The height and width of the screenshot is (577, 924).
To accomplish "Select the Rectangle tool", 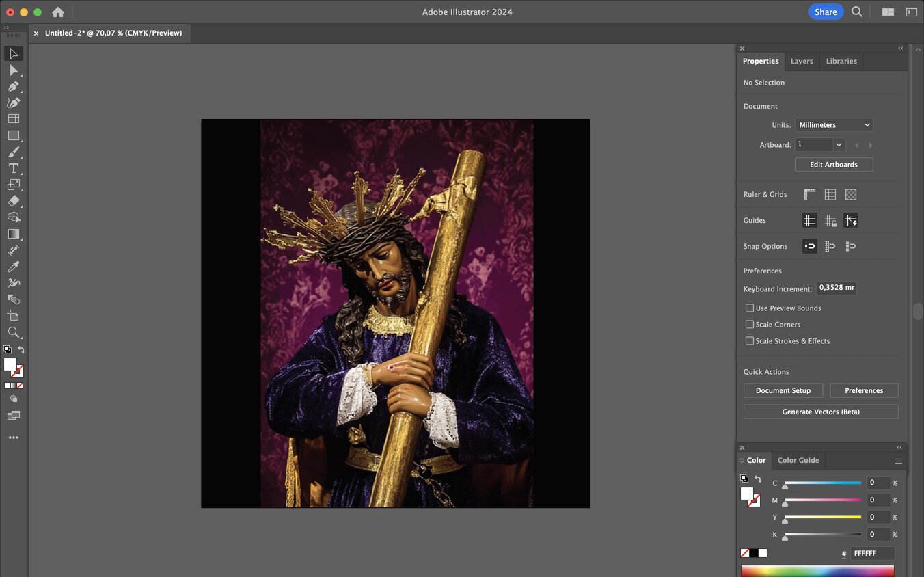I will [14, 135].
